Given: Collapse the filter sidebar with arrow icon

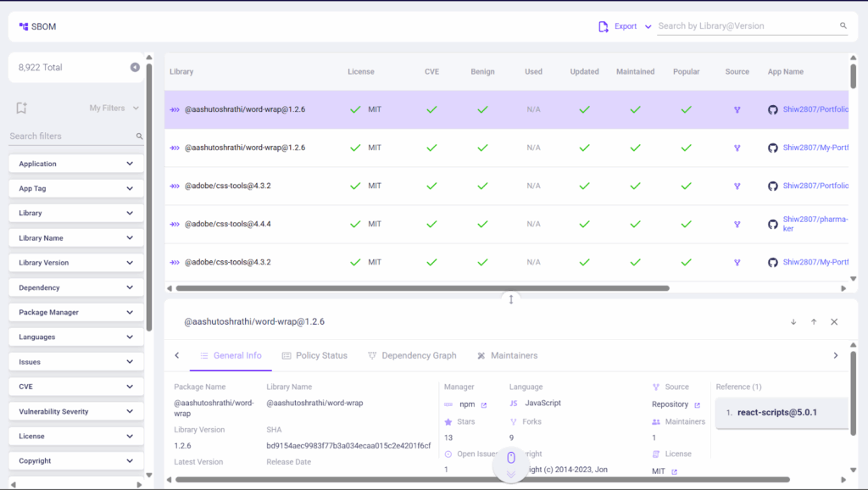Looking at the screenshot, I should 135,67.
